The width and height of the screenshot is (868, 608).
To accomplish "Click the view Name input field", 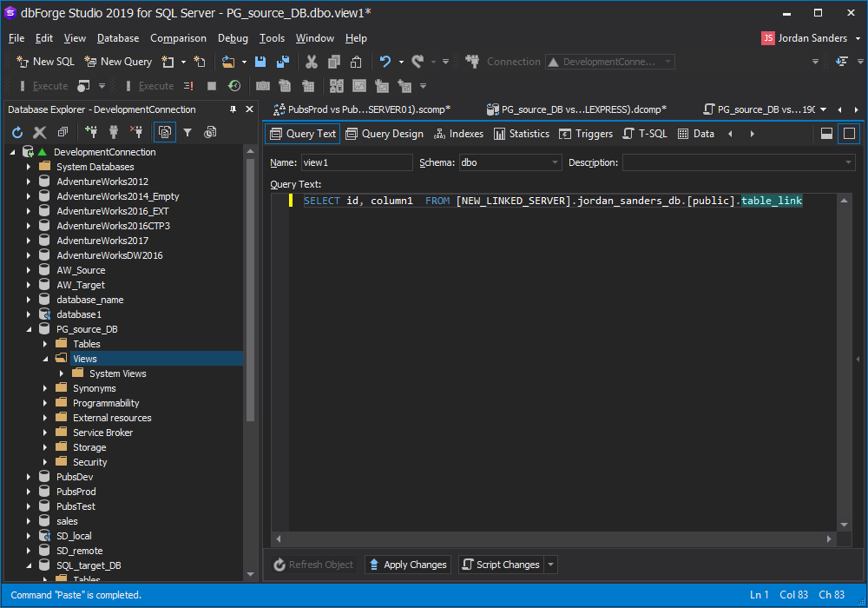I will click(357, 162).
